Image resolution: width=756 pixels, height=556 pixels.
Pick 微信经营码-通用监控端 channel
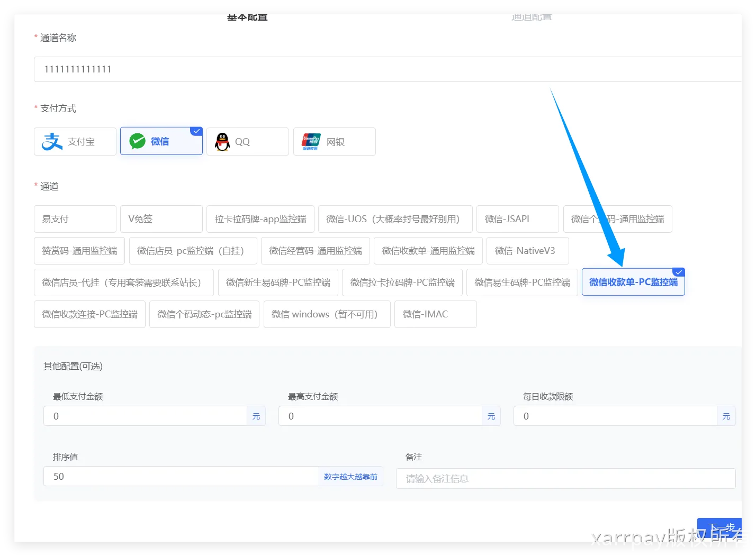coord(315,251)
